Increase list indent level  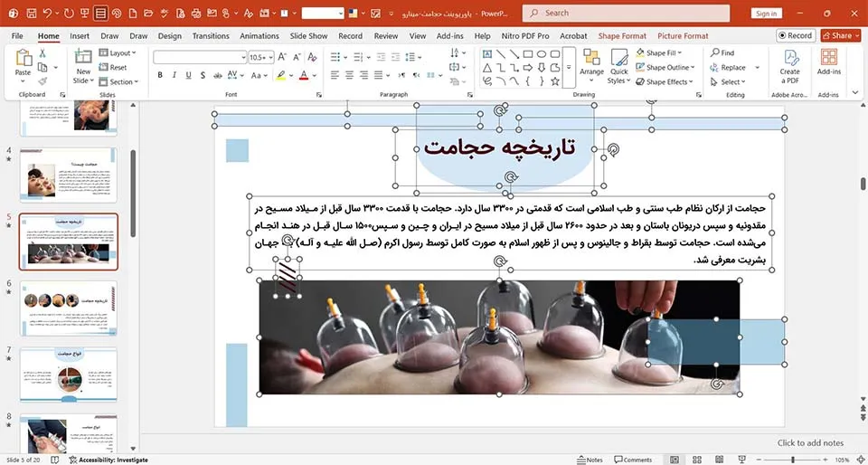click(x=395, y=57)
